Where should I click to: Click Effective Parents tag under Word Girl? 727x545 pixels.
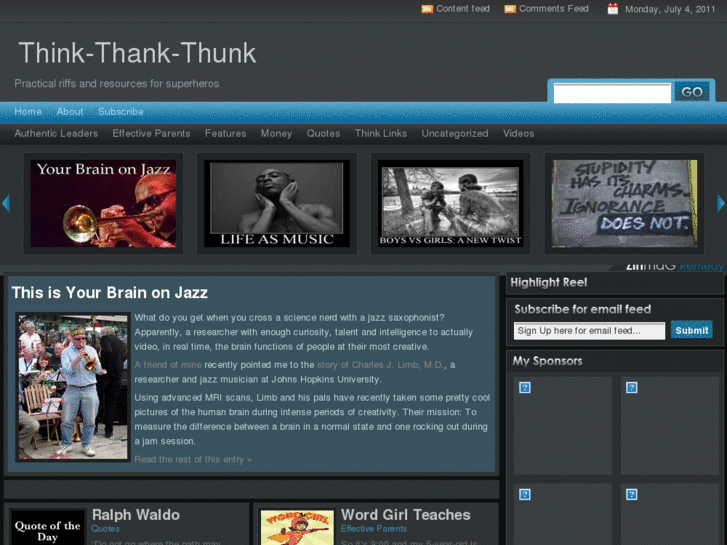pos(374,529)
